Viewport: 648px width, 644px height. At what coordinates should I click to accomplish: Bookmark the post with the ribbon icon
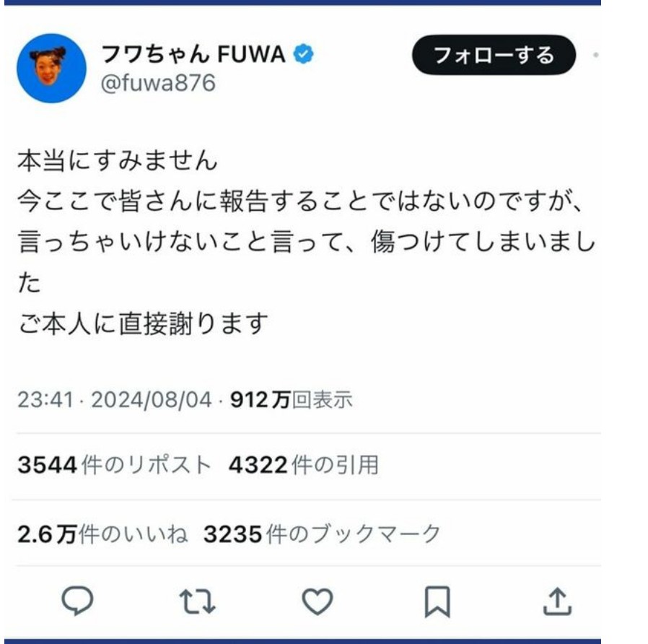[437, 602]
